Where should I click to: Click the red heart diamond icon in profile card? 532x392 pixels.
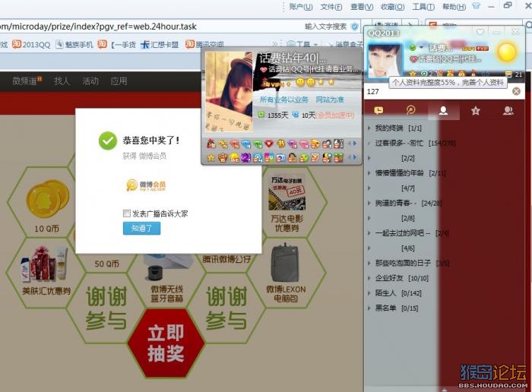click(x=269, y=144)
